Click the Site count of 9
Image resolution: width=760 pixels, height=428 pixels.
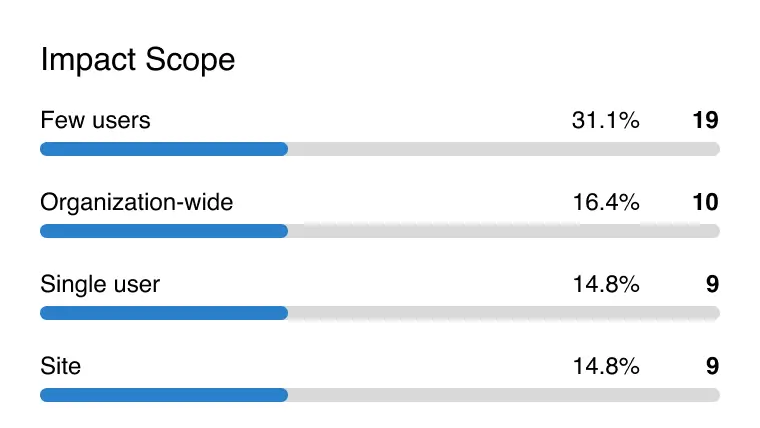coord(712,367)
